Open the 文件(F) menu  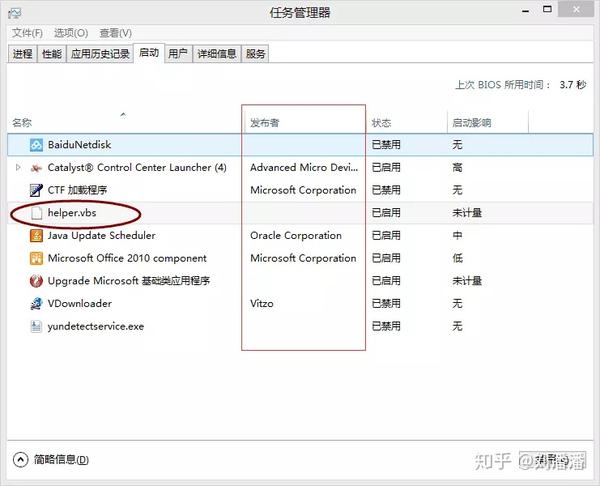[x=27, y=33]
